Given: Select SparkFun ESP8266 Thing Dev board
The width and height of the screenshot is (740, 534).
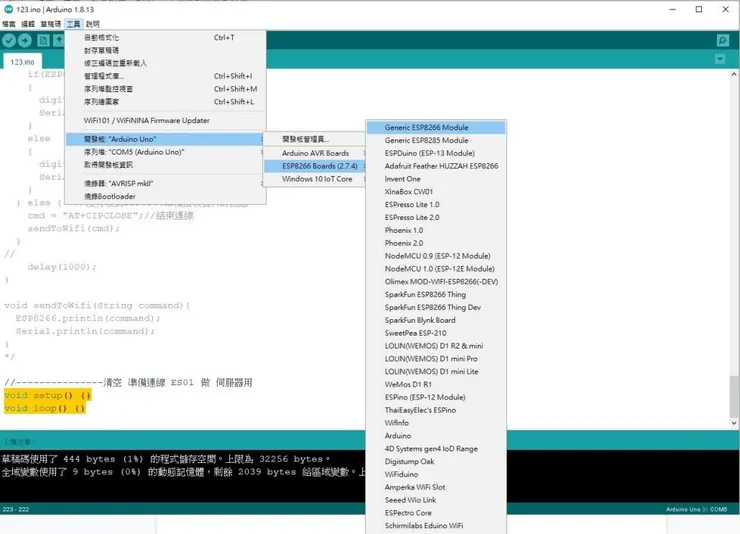Looking at the screenshot, I should pyautogui.click(x=436, y=307).
